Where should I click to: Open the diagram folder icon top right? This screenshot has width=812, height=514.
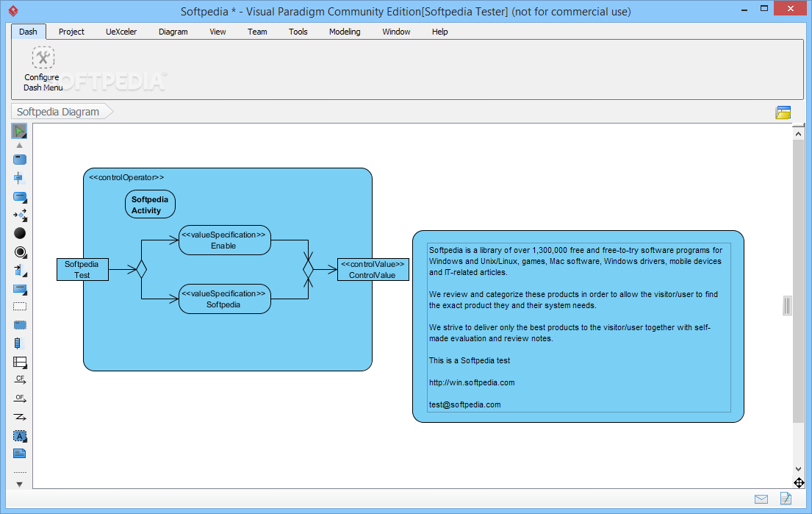[x=783, y=113]
